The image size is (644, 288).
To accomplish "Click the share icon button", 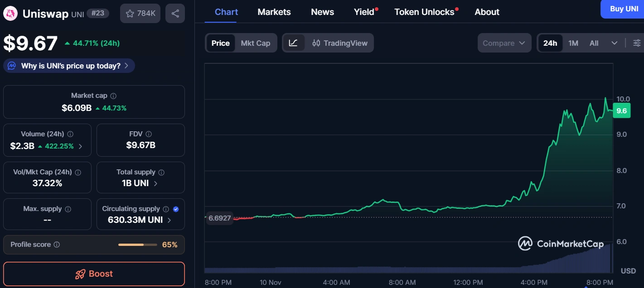I will (175, 14).
